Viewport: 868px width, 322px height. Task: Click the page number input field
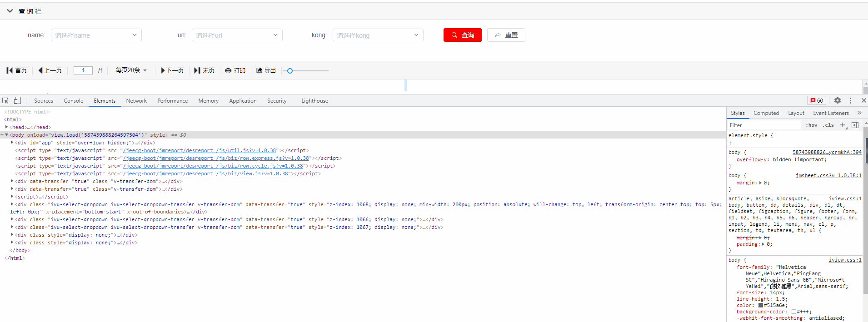pos(83,70)
